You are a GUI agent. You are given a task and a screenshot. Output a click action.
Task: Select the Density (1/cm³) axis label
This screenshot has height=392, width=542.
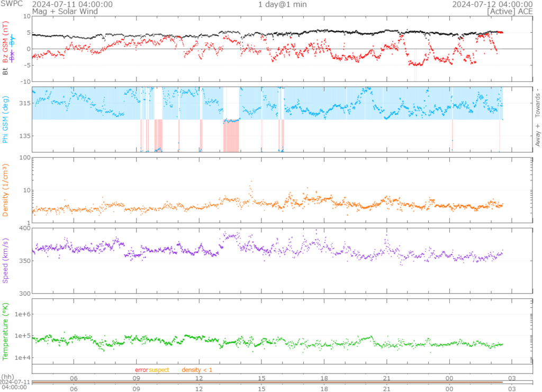tap(5, 190)
